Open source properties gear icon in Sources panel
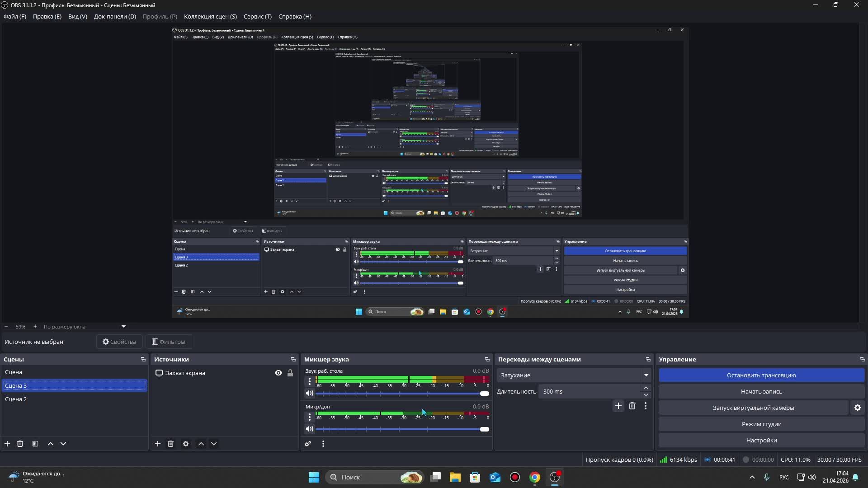Screen dimensions: 868x488 [x=186, y=444]
